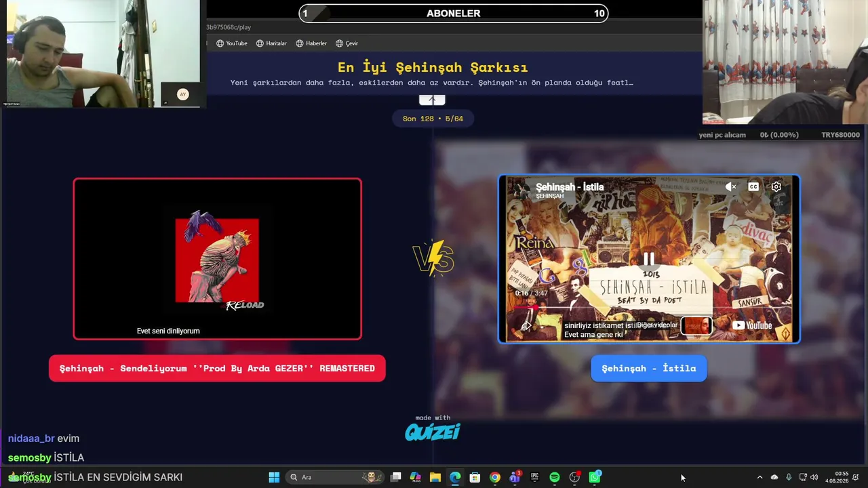
Task: Pause the Şehinşah - İstila video
Action: pyautogui.click(x=649, y=259)
